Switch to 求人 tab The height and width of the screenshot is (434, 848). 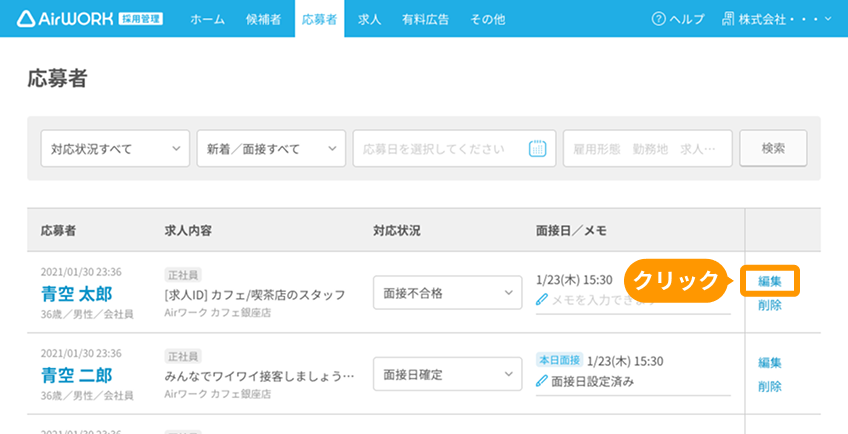pos(369,19)
